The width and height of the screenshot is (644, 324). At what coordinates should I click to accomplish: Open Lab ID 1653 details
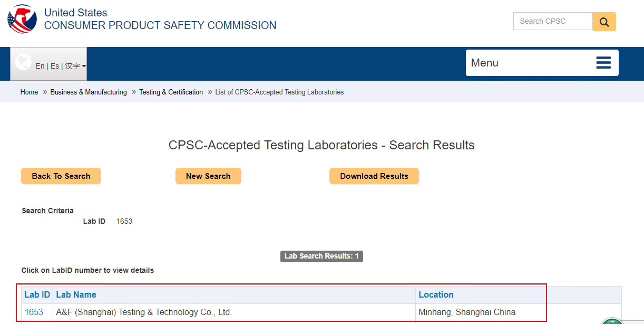click(34, 312)
